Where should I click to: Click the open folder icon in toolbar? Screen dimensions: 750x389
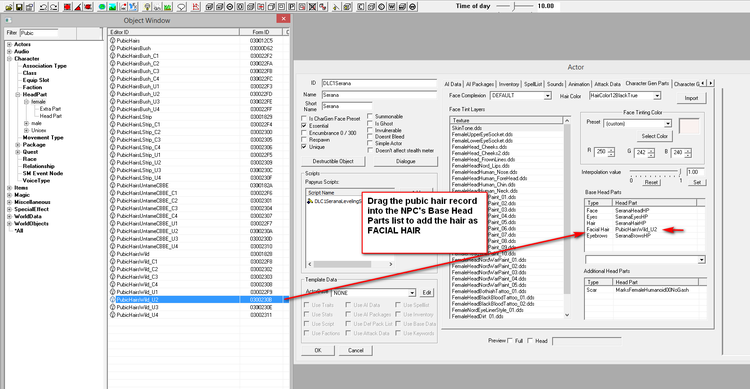(9, 7)
